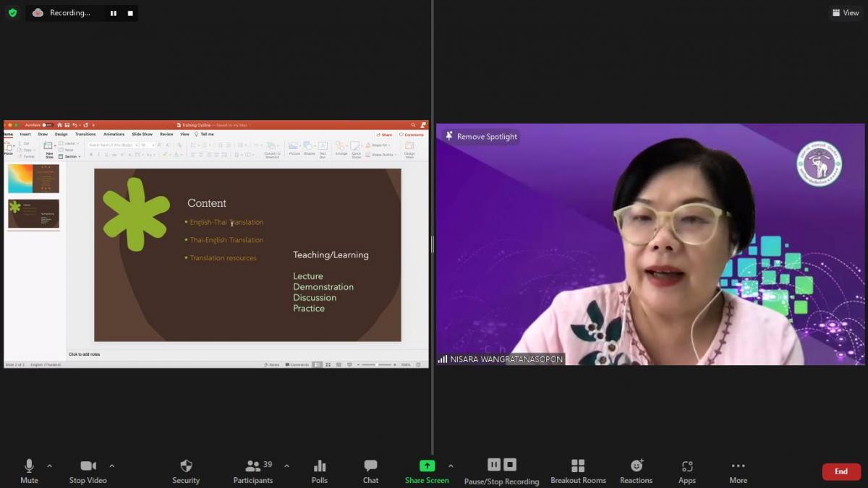This screenshot has height=488, width=868.
Task: Open the More options menu
Action: pyautogui.click(x=738, y=471)
